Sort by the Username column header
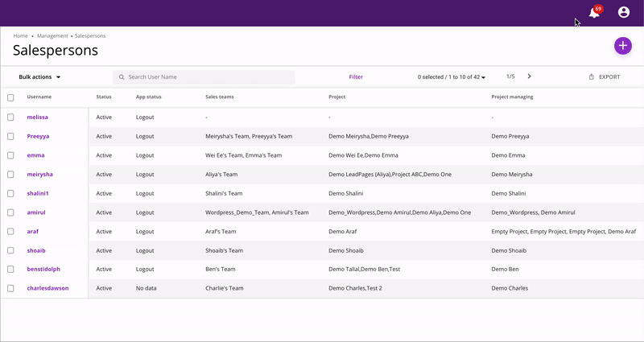This screenshot has width=644, height=342. (39, 97)
